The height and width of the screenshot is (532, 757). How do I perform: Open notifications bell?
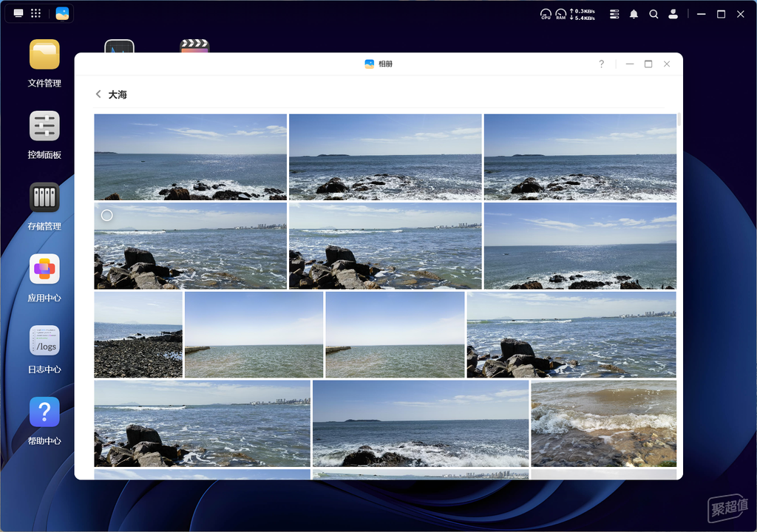634,14
